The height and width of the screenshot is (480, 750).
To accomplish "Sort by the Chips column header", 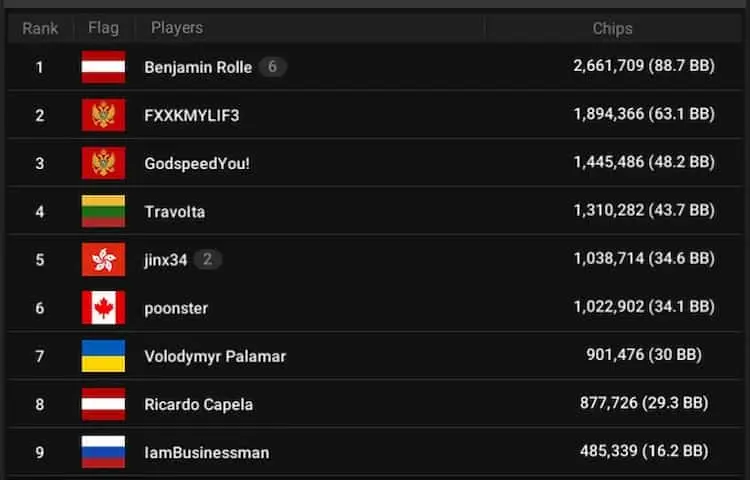I will pyautogui.click(x=612, y=28).
